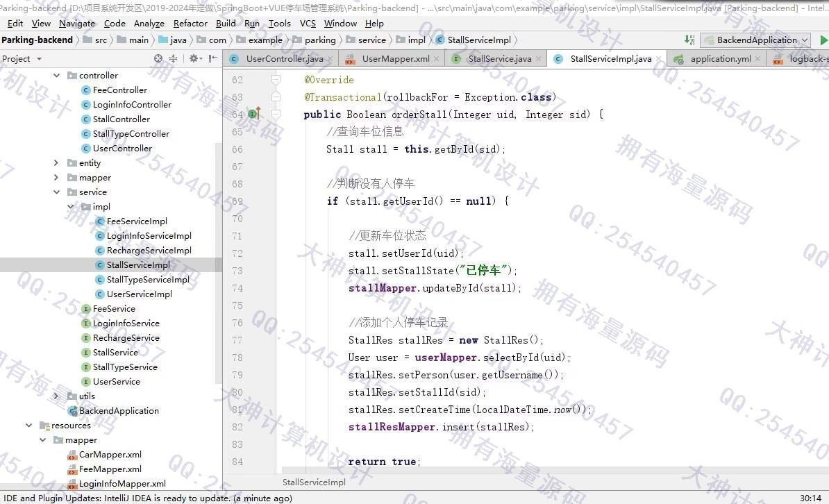
Task: Click the scroll from source target icon
Action: coord(158,58)
